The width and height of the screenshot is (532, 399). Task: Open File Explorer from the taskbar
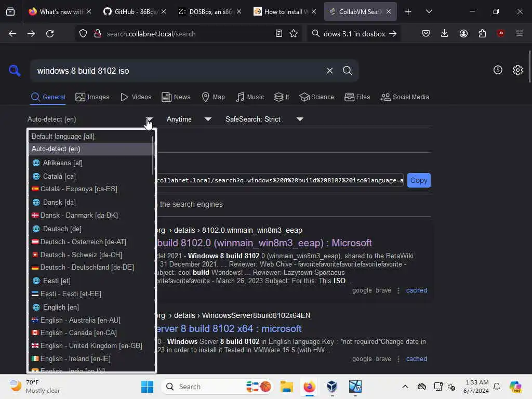287,387
